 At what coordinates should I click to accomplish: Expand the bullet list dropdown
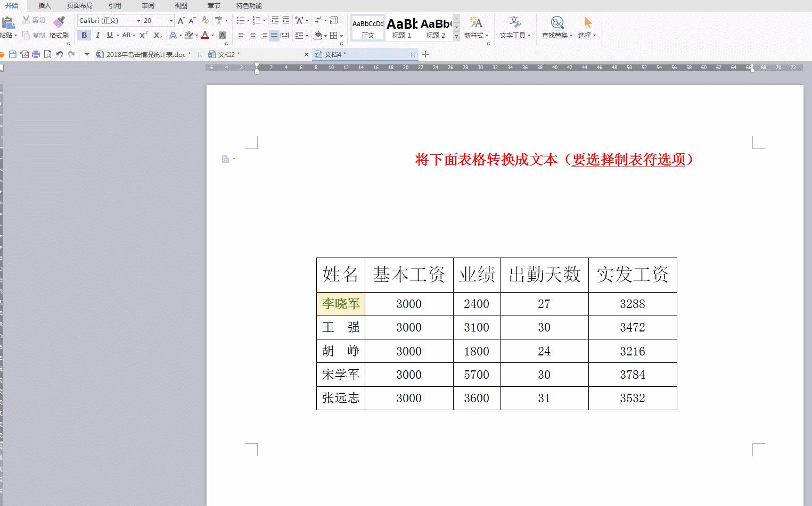[x=247, y=20]
